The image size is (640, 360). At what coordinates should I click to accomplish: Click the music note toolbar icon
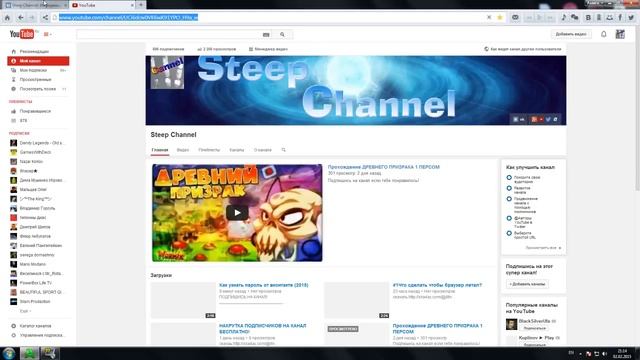[x=563, y=18]
